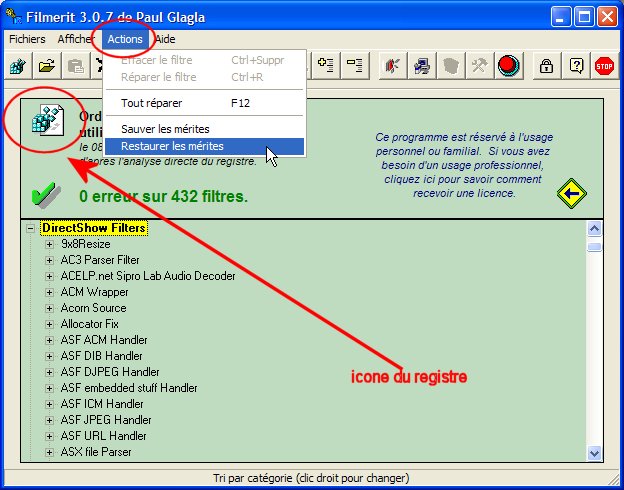Open the Afficher menu

[x=76, y=39]
